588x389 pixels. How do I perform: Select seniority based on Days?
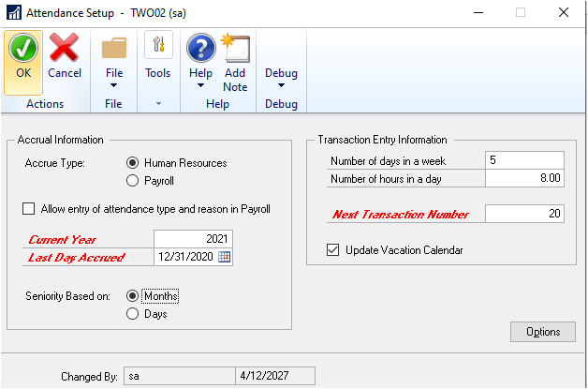pos(132,314)
